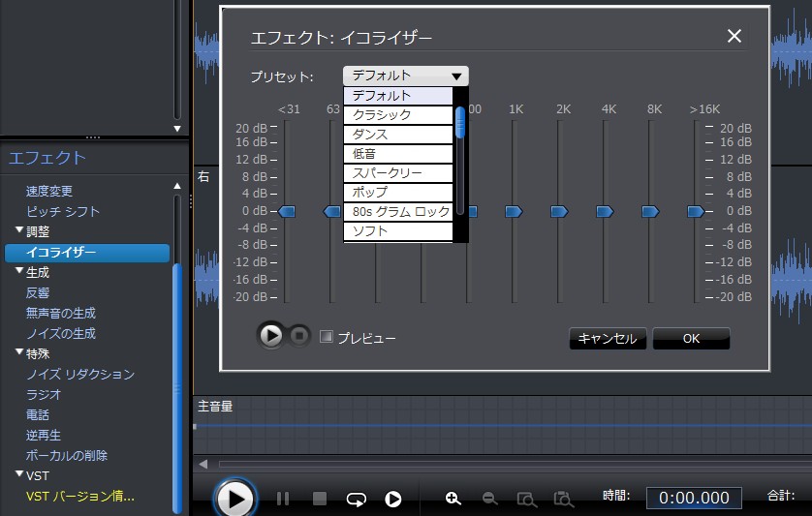Click the 主音量 track label
Viewport: 812px width, 516px height.
pos(215,407)
